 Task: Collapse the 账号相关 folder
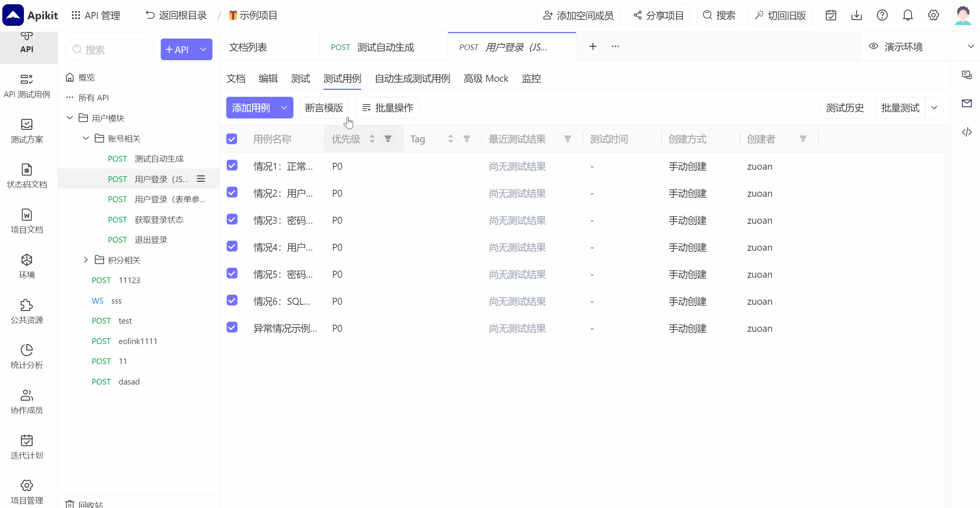pos(86,138)
